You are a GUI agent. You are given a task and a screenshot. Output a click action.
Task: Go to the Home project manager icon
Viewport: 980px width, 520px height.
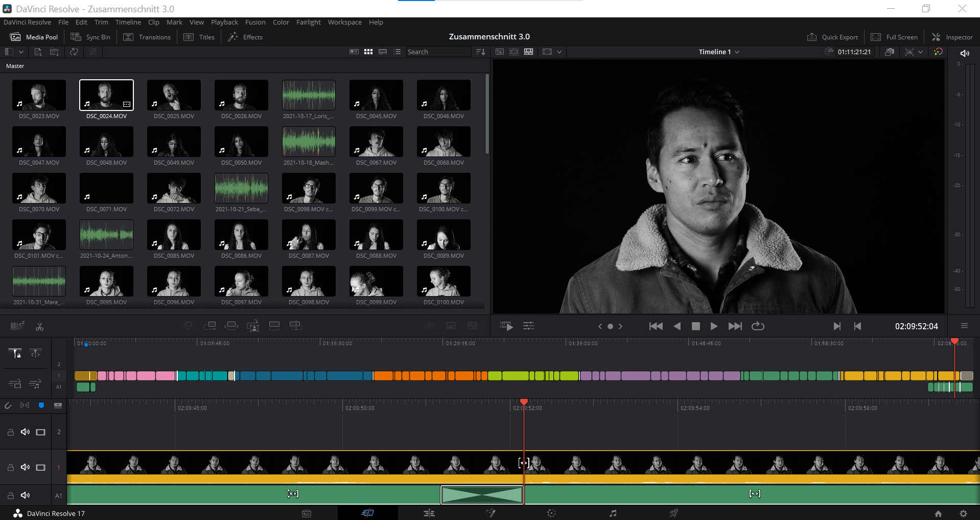938,513
